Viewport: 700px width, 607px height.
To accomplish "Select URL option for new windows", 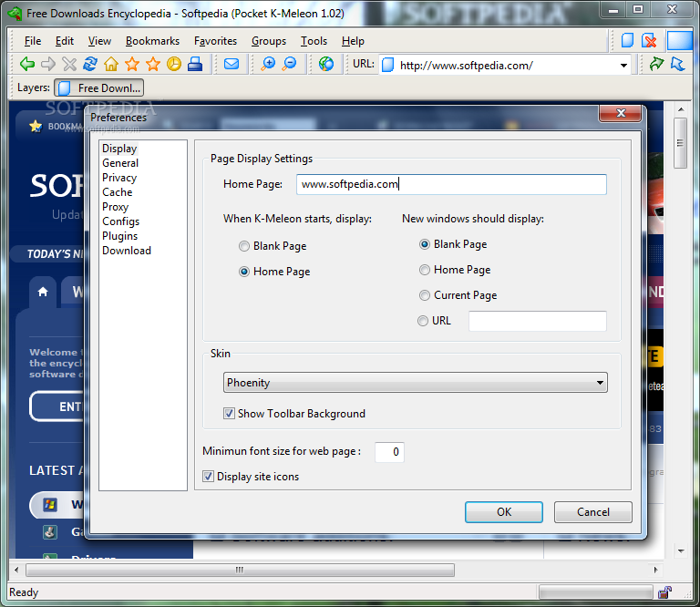I will point(423,321).
